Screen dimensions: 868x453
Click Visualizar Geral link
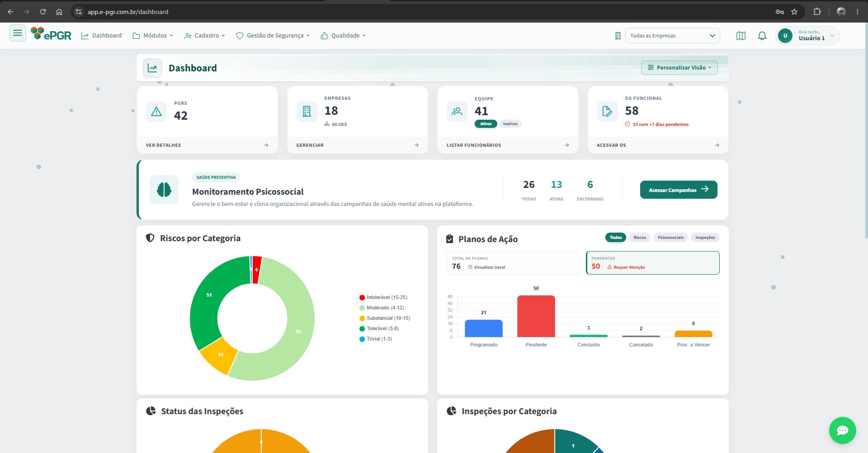click(486, 267)
